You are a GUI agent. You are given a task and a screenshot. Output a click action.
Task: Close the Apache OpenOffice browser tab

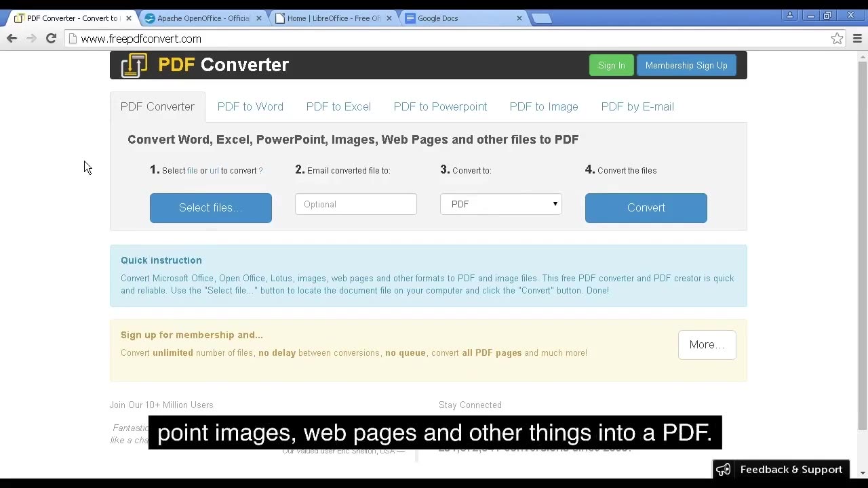tap(258, 18)
